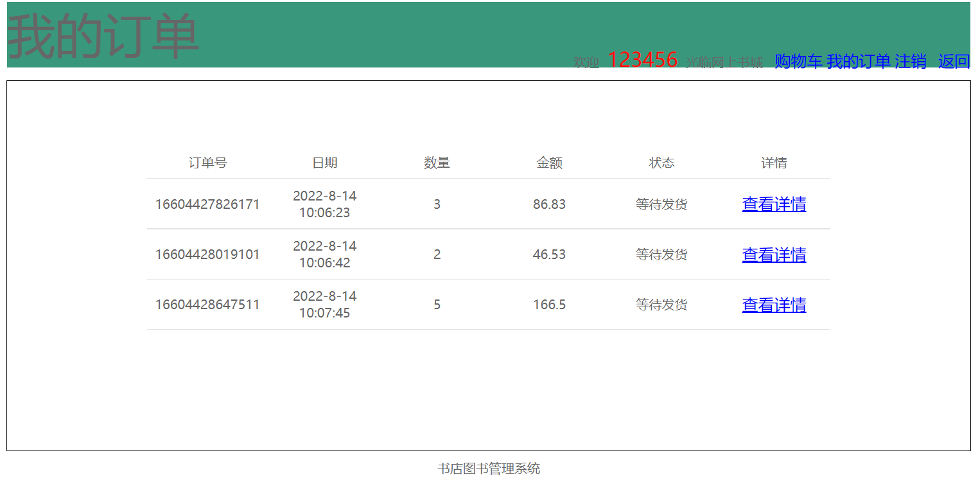The width and height of the screenshot is (980, 500).
Task: Click 返回 to go back
Action: tap(953, 62)
